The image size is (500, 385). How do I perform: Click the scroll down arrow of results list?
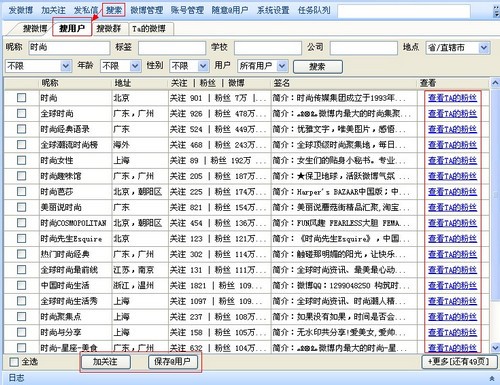[495, 348]
